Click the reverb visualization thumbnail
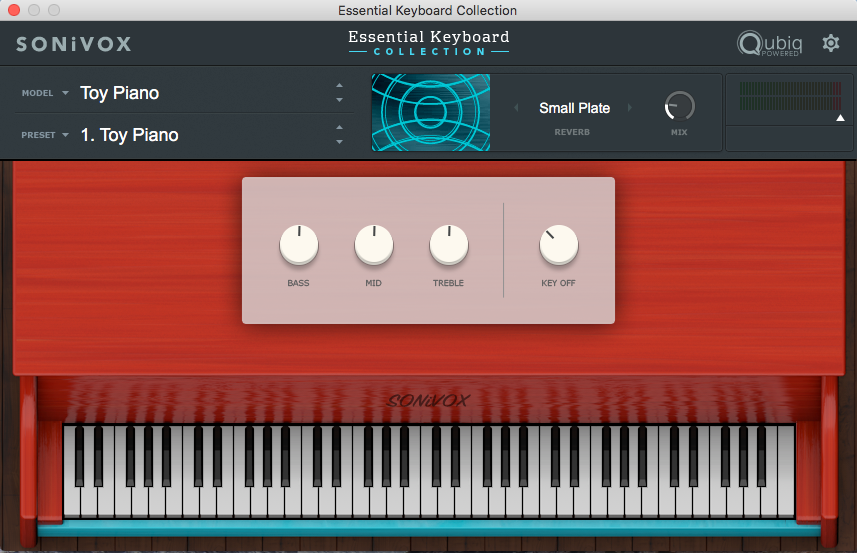Image resolution: width=857 pixels, height=553 pixels. click(431, 112)
